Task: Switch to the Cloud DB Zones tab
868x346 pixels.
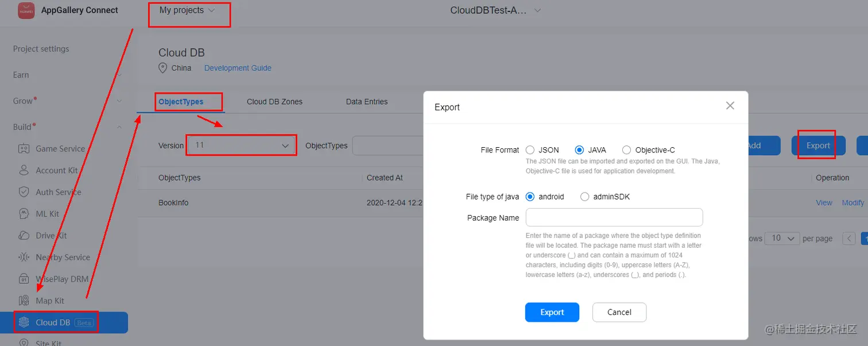Action: [274, 102]
